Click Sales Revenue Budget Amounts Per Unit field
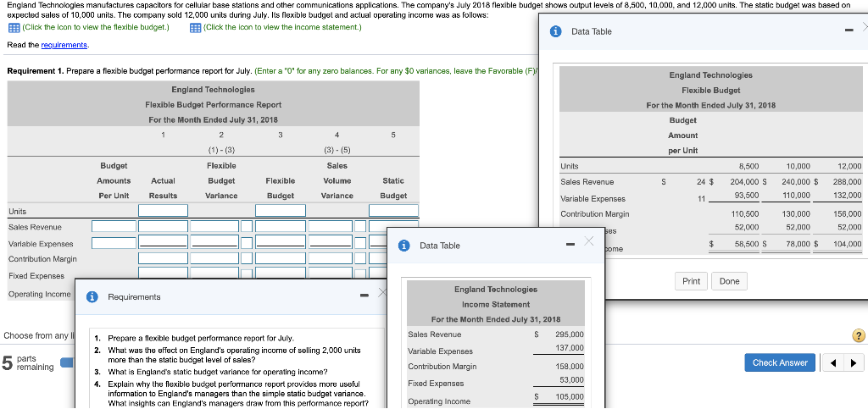Screen dimensions: 868x409 tap(114, 226)
